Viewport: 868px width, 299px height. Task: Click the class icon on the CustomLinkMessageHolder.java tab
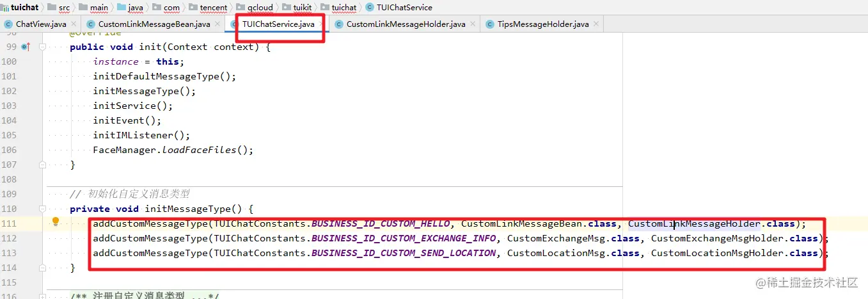point(339,24)
